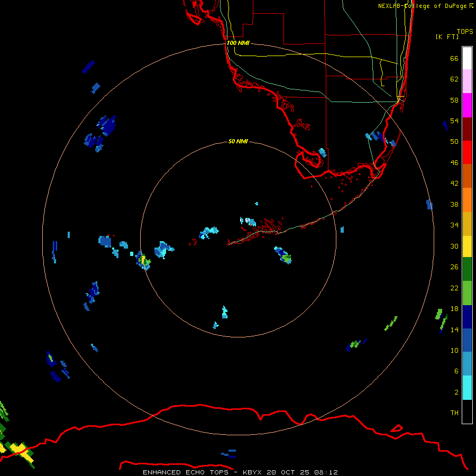Click the dark orange legend swatch
Image resolution: width=476 pixels, height=476 pixels.
[467, 176]
